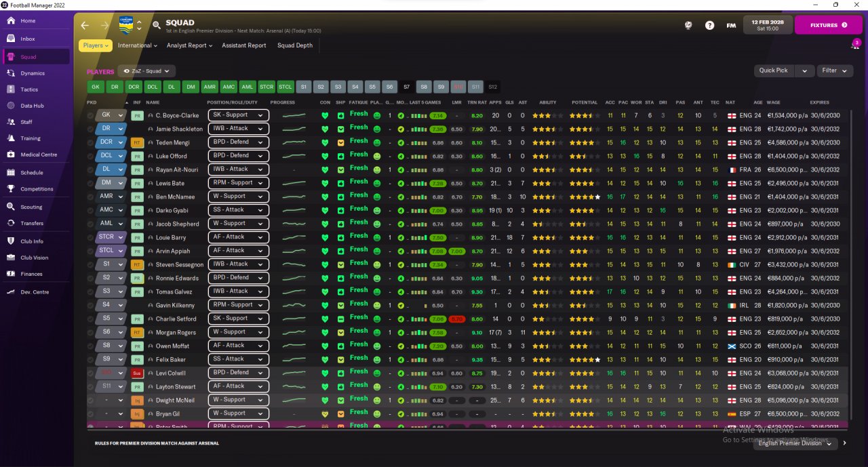Open Club Vision in the sidebar
Screen dimensions: 868x467
[34, 258]
